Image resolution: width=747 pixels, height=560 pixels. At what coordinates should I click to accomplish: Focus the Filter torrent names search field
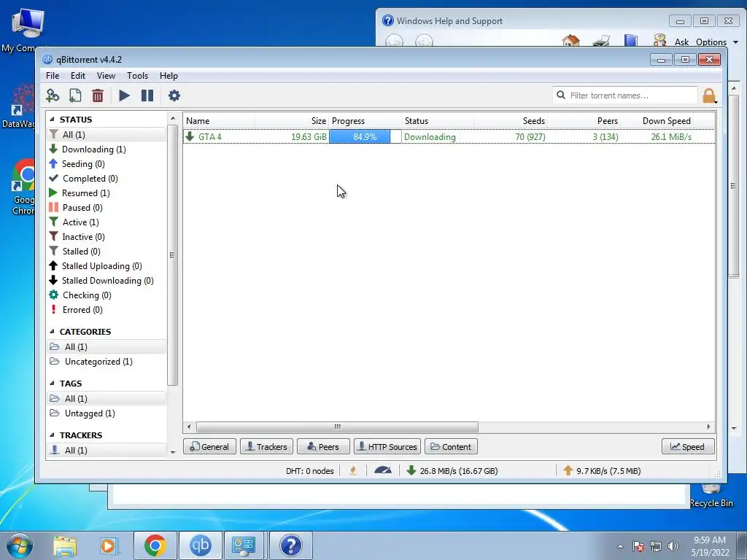tap(625, 96)
